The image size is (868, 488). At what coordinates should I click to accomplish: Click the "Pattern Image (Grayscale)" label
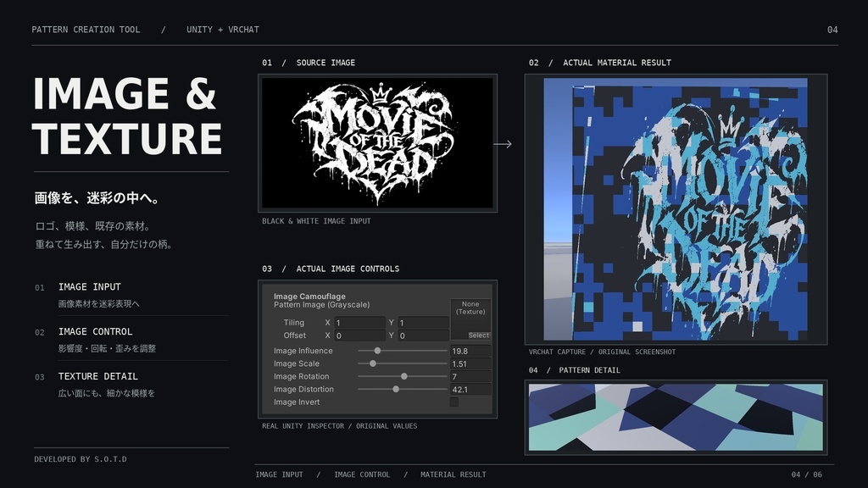[321, 305]
